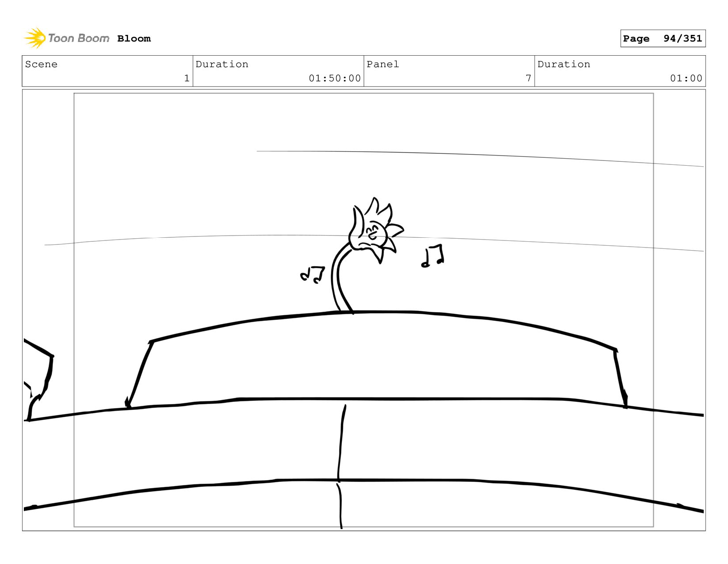The image size is (728, 564).
Task: Click the scene duration value '01:50:00'
Action: pyautogui.click(x=335, y=78)
